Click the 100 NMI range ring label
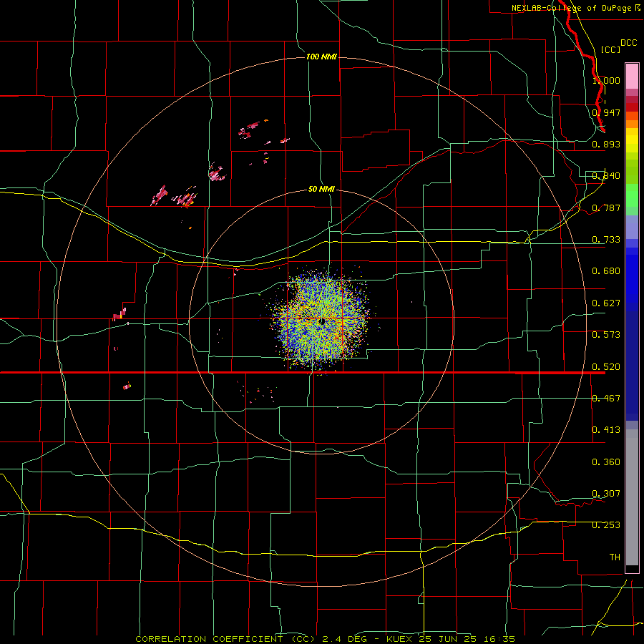Image resolution: width=644 pixels, height=644 pixels. coord(321,57)
